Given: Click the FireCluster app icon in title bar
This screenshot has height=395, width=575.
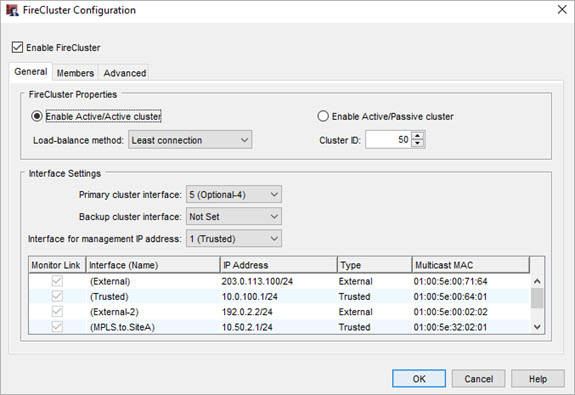Looking at the screenshot, I should coord(12,10).
